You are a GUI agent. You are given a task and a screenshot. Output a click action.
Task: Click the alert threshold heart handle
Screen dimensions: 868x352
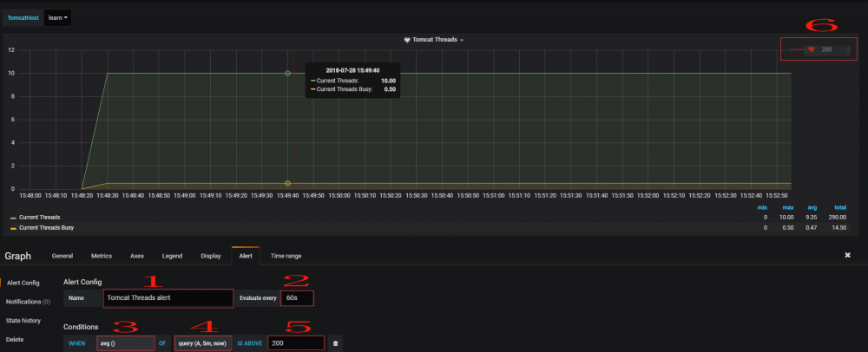(x=812, y=50)
